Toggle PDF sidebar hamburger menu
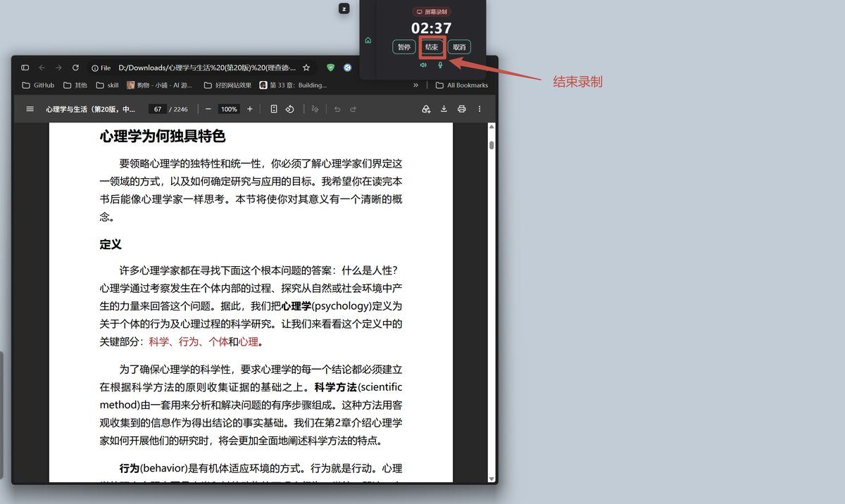845x504 pixels. (30, 109)
